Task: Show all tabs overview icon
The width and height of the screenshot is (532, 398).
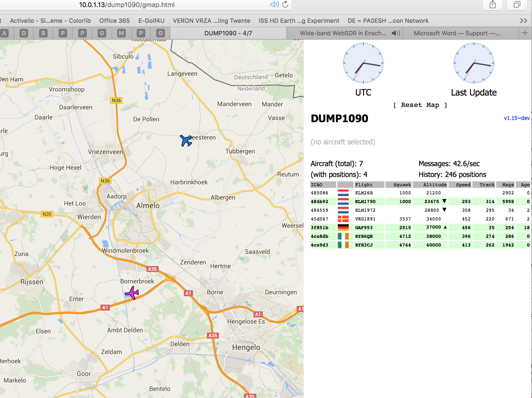Action: [x=517, y=5]
